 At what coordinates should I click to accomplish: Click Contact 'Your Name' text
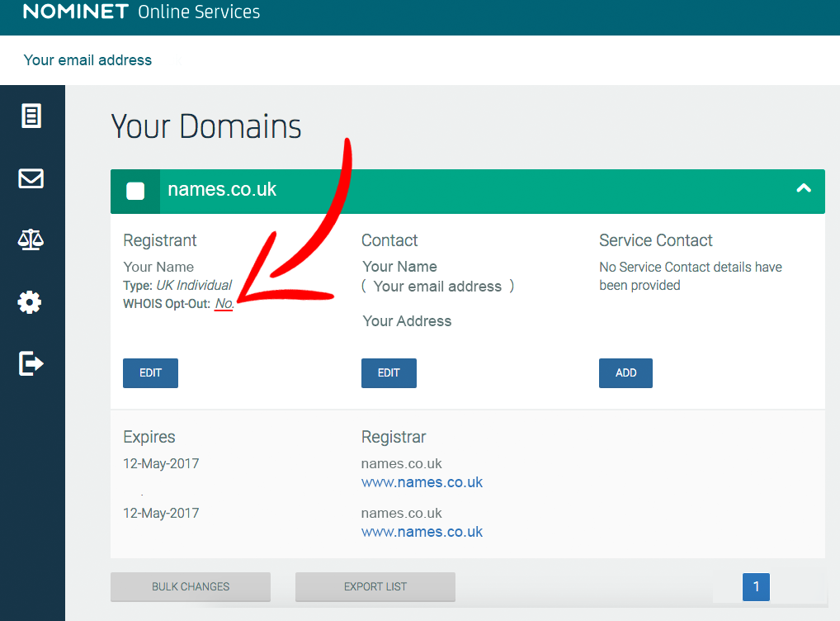399,267
